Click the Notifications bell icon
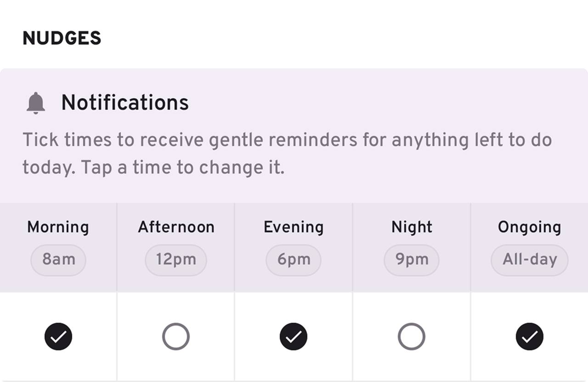 [36, 102]
